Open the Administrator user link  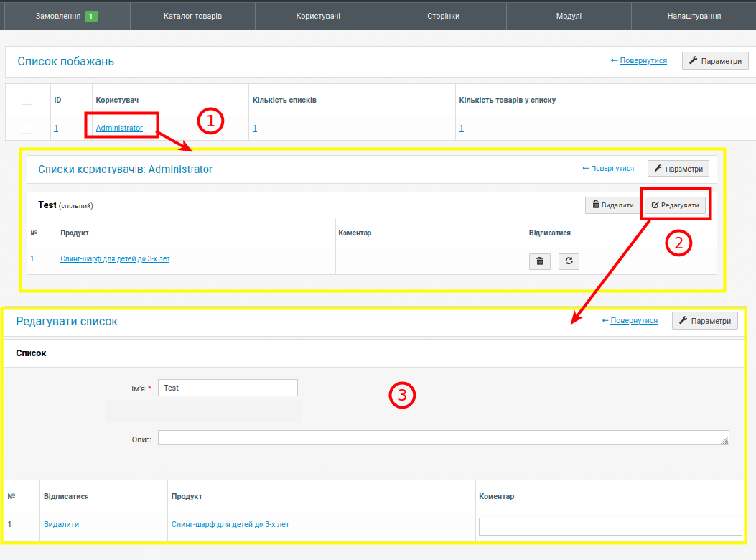click(x=119, y=128)
